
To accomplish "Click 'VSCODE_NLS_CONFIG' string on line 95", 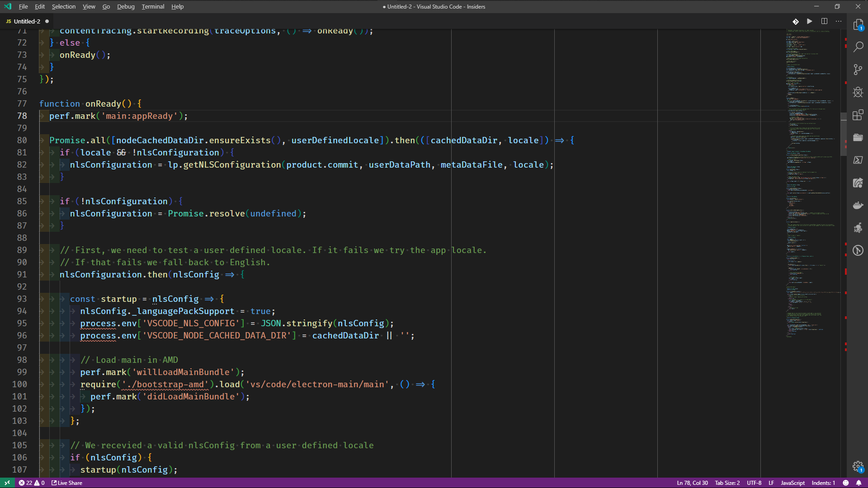I will (x=191, y=323).
